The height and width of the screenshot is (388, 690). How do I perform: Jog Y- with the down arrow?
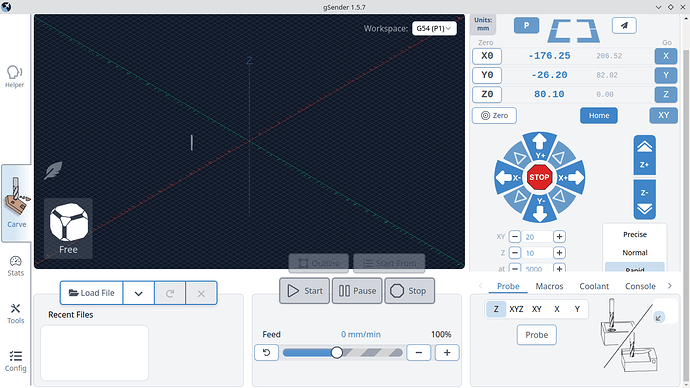540,209
